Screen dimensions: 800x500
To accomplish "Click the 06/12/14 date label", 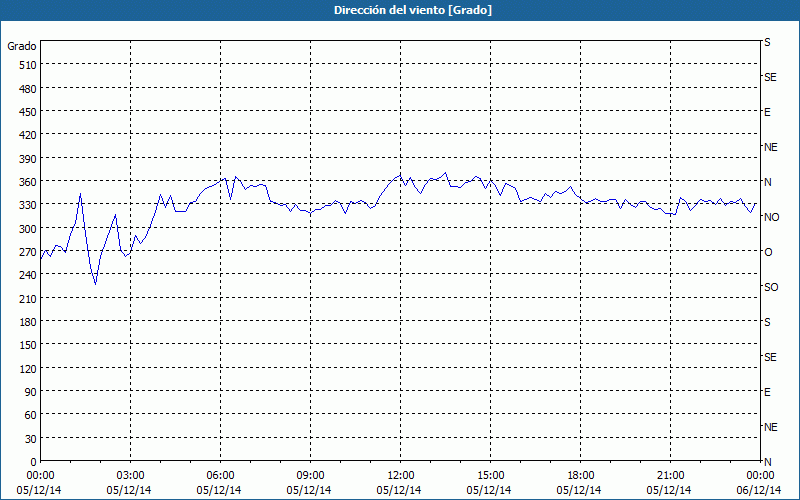I will click(759, 490).
